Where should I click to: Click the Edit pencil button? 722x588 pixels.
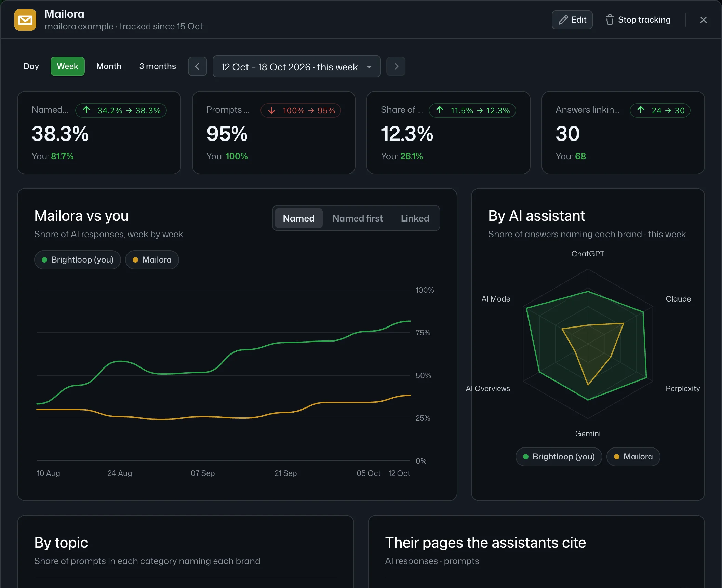[572, 20]
